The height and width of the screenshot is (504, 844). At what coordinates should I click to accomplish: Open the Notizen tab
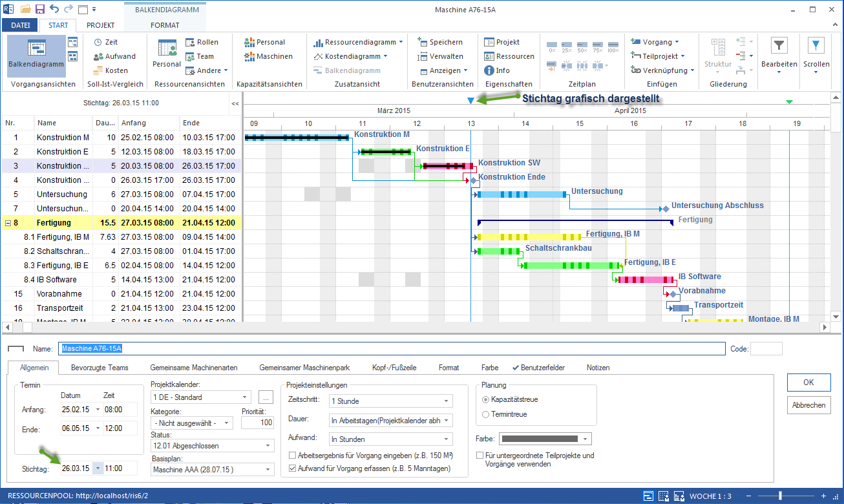click(598, 368)
